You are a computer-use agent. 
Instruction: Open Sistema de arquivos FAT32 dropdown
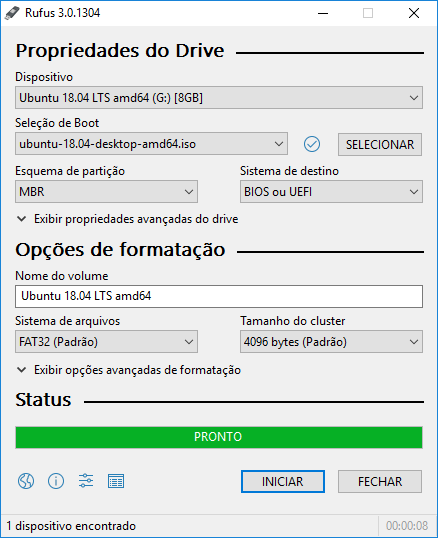106,341
